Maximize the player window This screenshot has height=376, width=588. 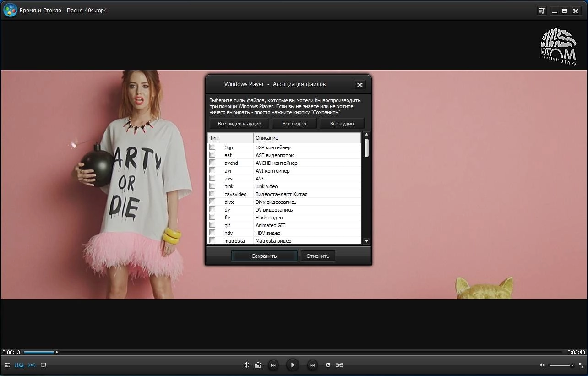click(565, 11)
